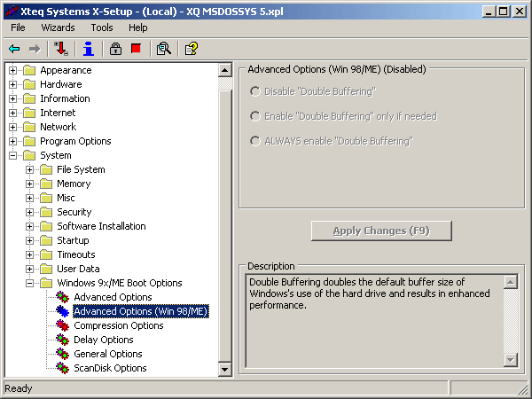This screenshot has height=399, width=532.
Task: Open the Tools menu
Action: 102,27
